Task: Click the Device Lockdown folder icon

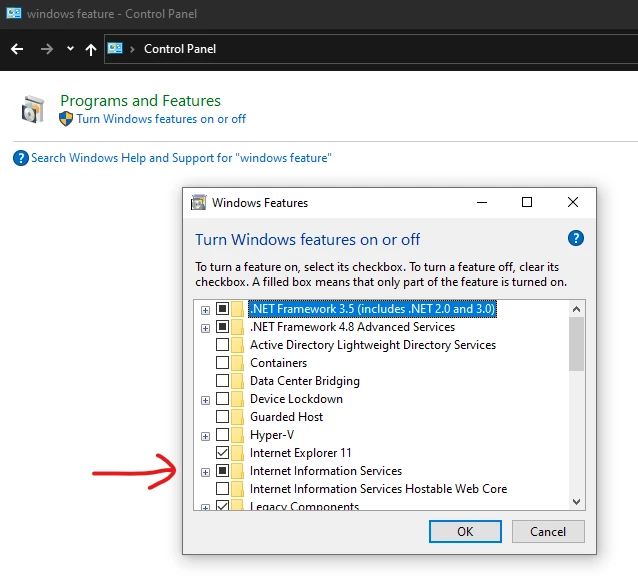Action: click(x=238, y=399)
